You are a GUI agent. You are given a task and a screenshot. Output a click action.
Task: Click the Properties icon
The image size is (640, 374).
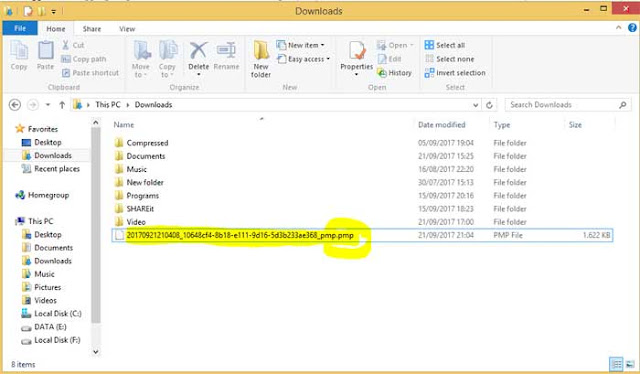point(357,51)
